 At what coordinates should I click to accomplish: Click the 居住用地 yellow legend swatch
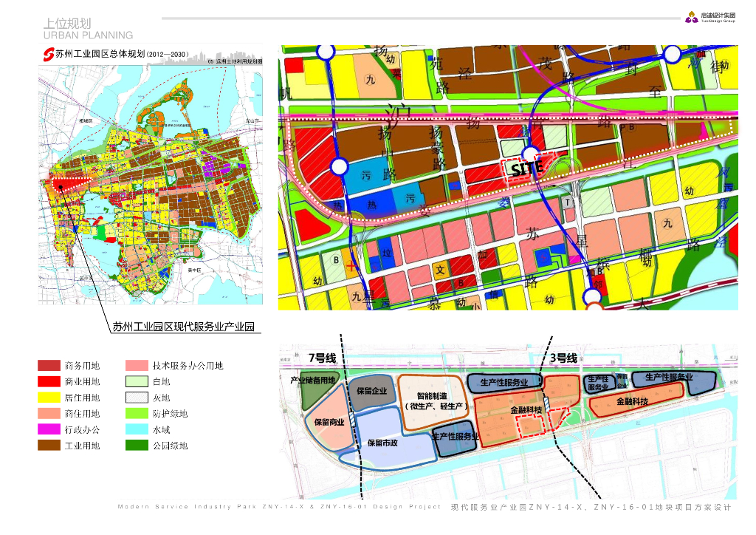pyautogui.click(x=49, y=398)
